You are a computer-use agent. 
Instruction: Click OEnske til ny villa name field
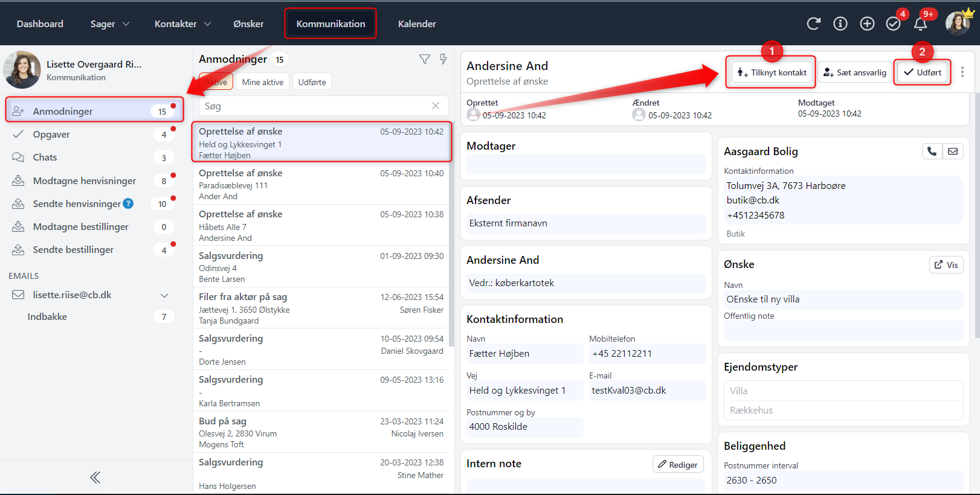pos(843,299)
